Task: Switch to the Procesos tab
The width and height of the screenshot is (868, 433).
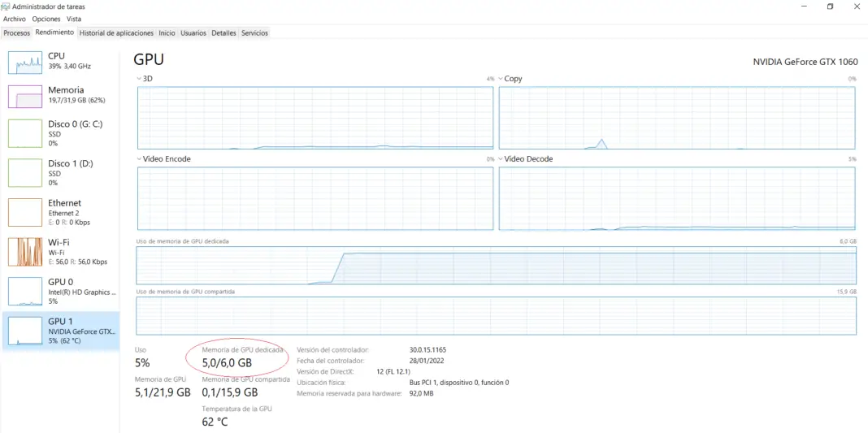Action: [x=16, y=33]
